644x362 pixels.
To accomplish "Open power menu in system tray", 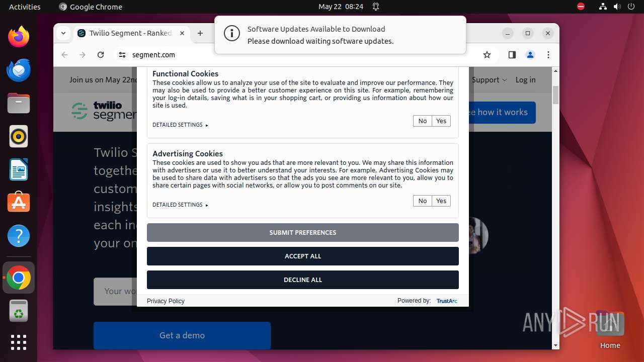I will (x=630, y=7).
